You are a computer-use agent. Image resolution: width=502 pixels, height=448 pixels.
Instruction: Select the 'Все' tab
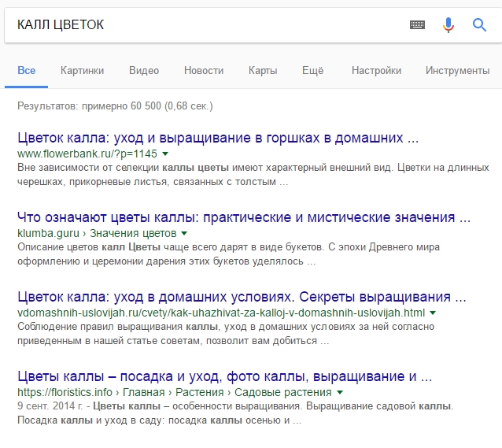[26, 71]
